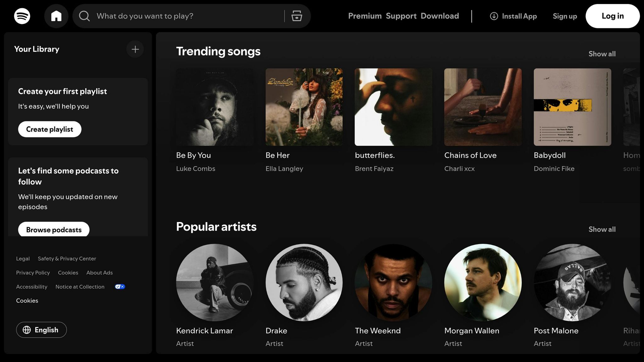Show all Trending songs
The height and width of the screenshot is (362, 644).
602,54
